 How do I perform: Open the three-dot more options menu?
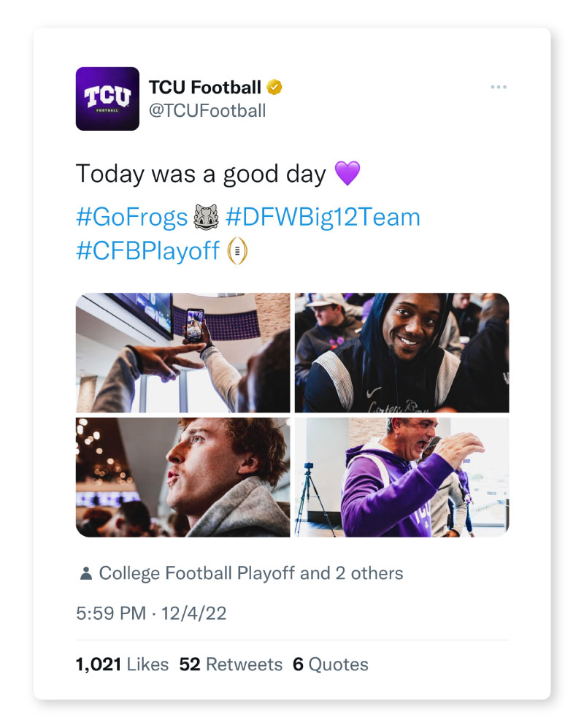(499, 88)
